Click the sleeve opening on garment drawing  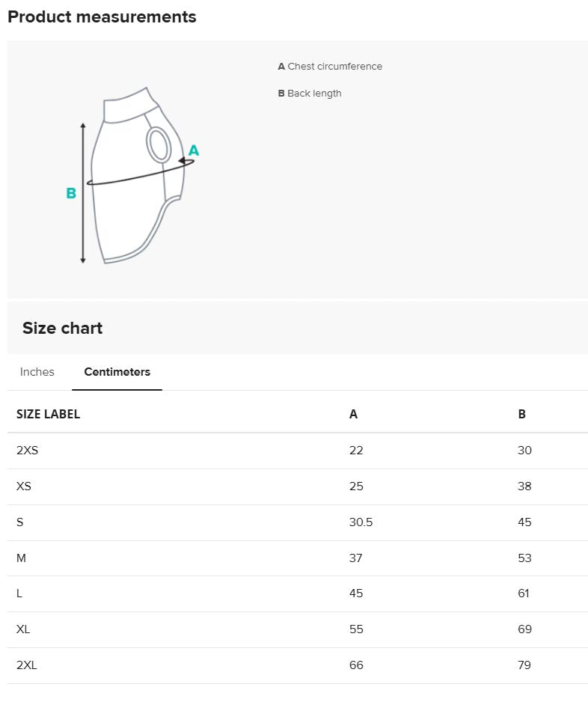(x=158, y=145)
